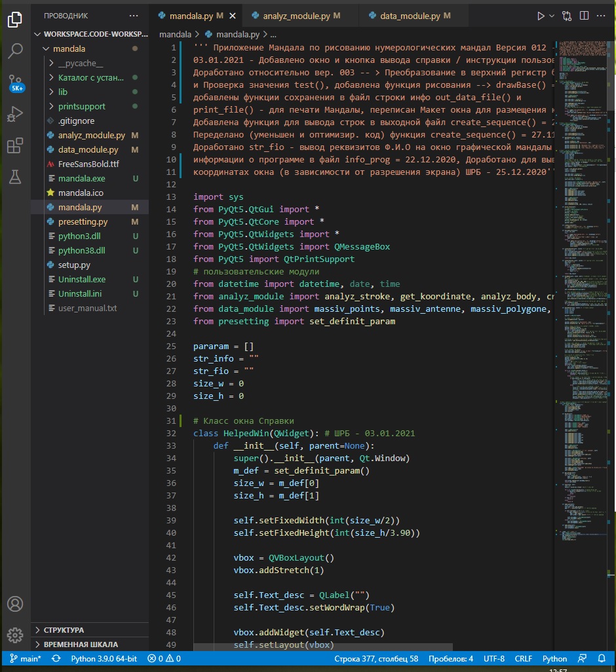Open dropdown arrow next to run button

[552, 16]
